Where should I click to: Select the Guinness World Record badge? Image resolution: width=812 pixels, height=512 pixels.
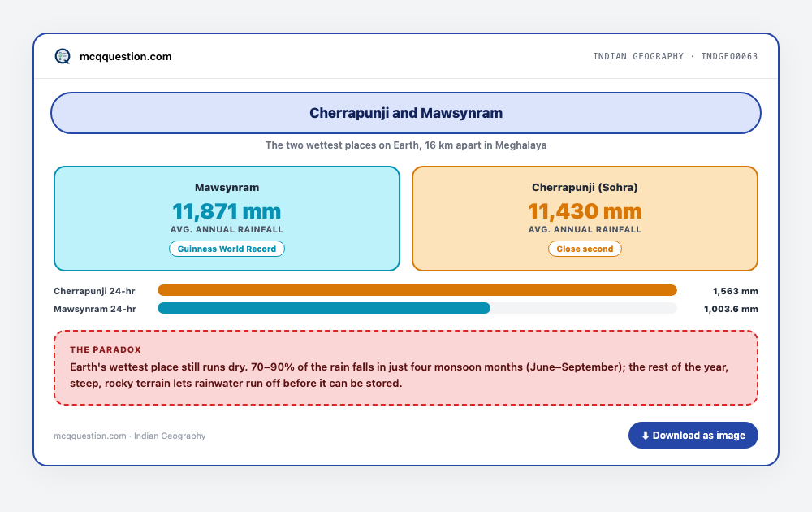[227, 249]
